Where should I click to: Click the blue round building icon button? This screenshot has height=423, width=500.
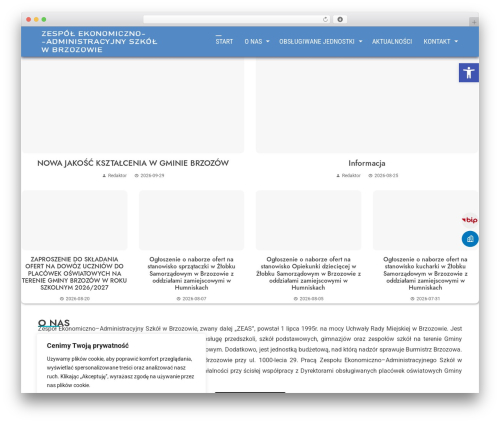470,239
